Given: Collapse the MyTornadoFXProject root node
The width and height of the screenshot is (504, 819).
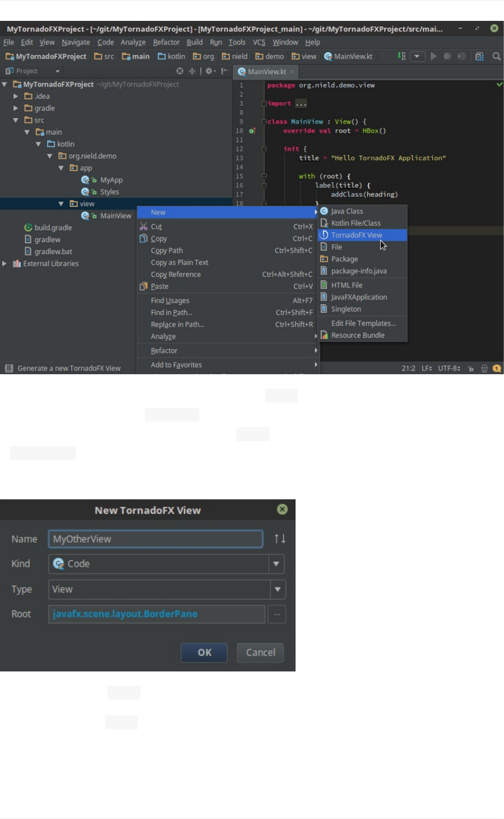Looking at the screenshot, I should pyautogui.click(x=5, y=84).
